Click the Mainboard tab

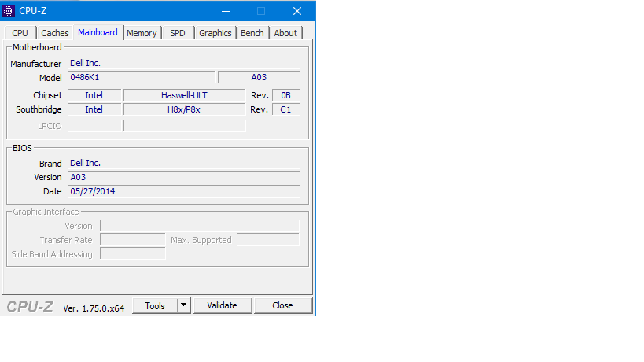click(x=98, y=32)
